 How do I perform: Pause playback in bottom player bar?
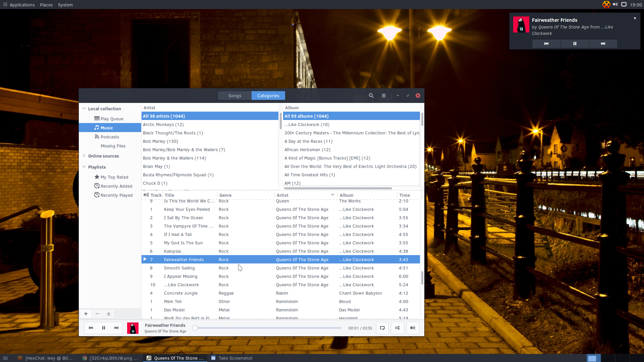pos(104,328)
